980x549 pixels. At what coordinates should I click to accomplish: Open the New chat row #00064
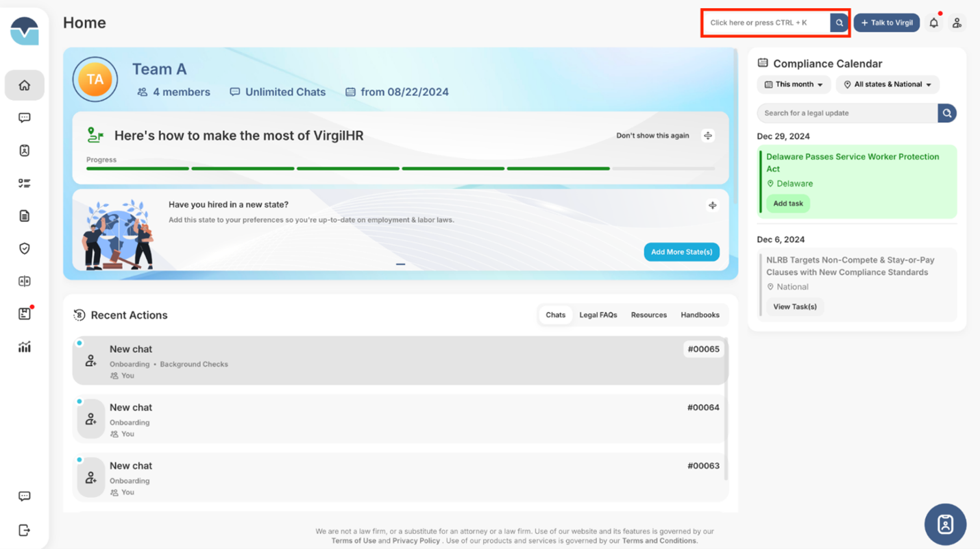tap(400, 419)
